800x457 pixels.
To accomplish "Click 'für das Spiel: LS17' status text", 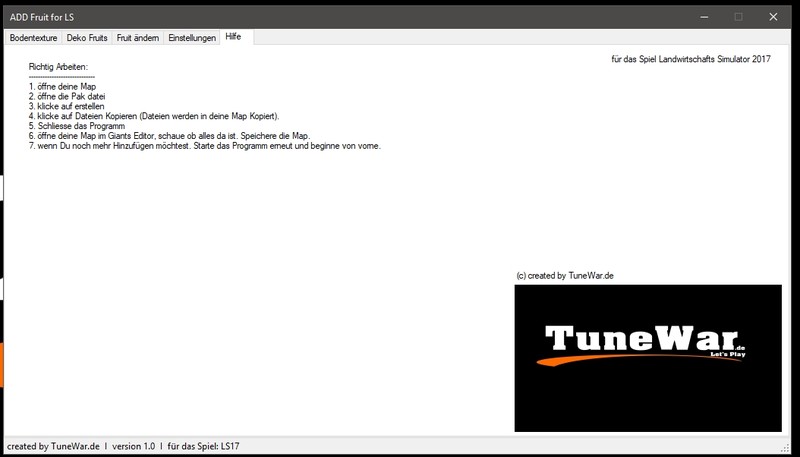I will (202, 446).
